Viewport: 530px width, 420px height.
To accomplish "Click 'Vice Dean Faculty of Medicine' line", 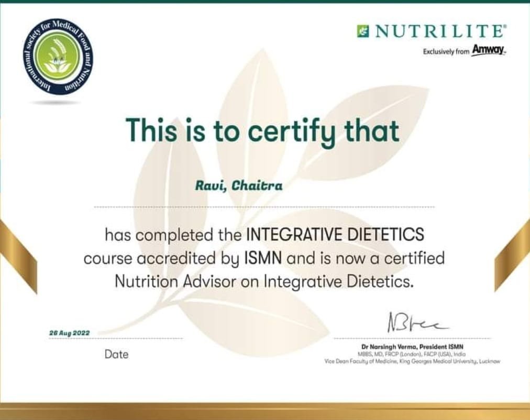I will [x=412, y=361].
